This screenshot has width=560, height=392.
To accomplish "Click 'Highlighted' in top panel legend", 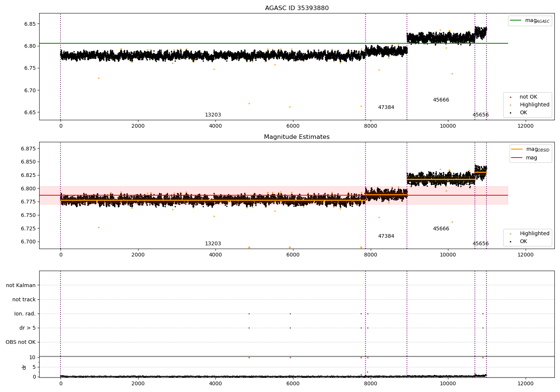I will click(535, 105).
